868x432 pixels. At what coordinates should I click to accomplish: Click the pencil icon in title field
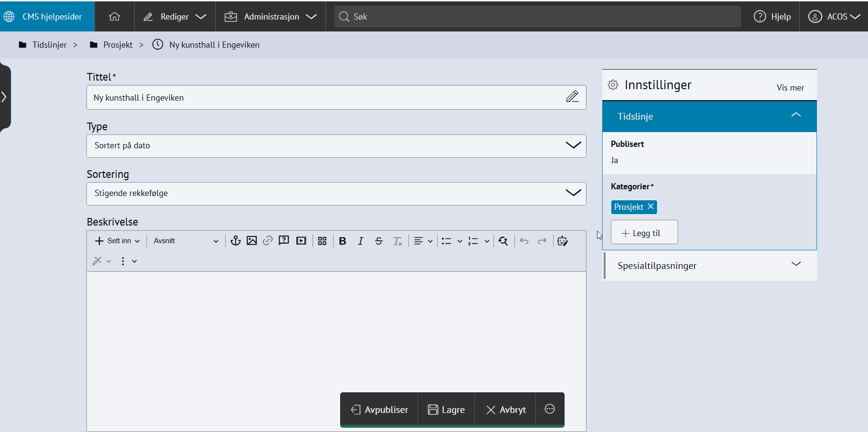point(572,97)
